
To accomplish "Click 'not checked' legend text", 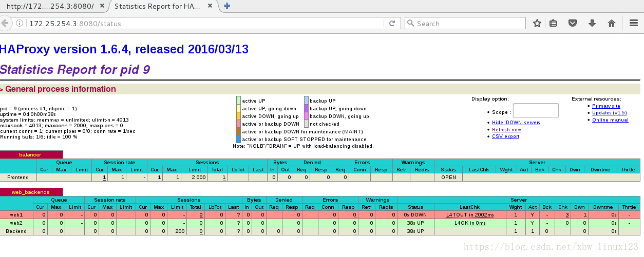I will [324, 124].
